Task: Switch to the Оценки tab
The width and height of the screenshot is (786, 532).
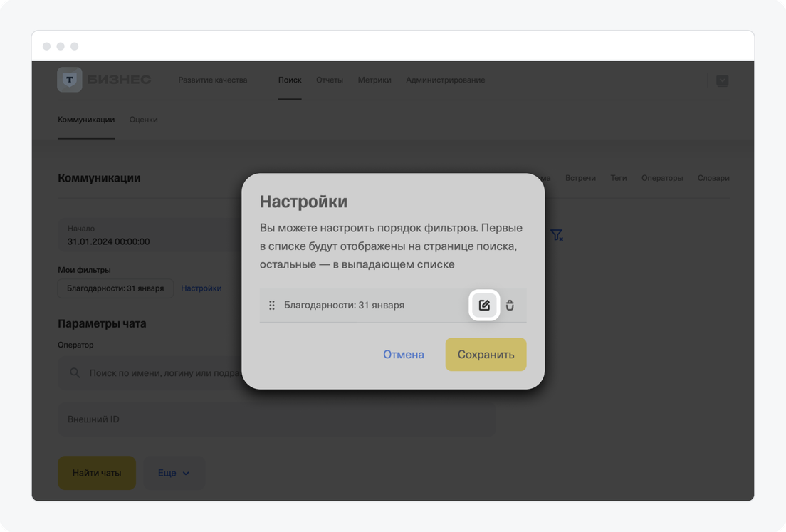Action: [x=143, y=120]
